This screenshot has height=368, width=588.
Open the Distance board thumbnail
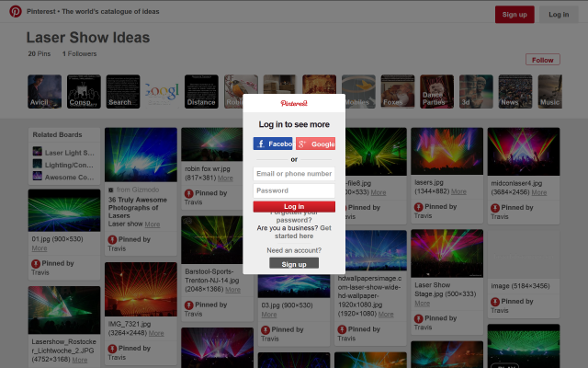pyautogui.click(x=201, y=92)
